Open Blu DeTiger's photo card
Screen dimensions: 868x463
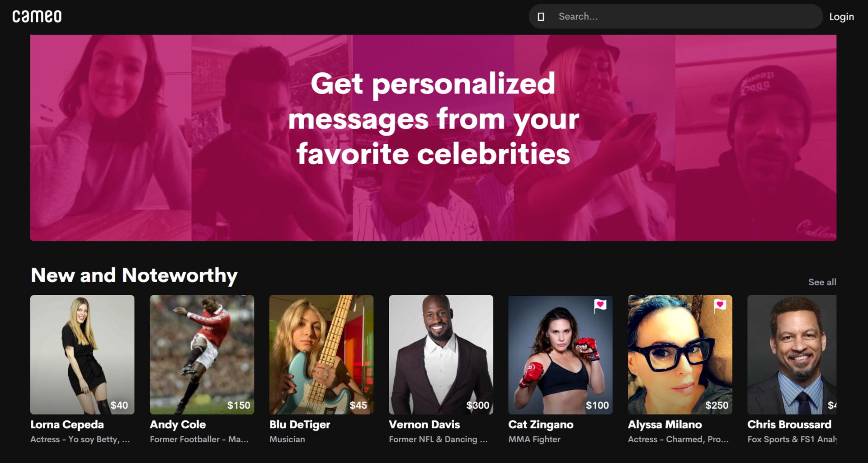click(321, 354)
